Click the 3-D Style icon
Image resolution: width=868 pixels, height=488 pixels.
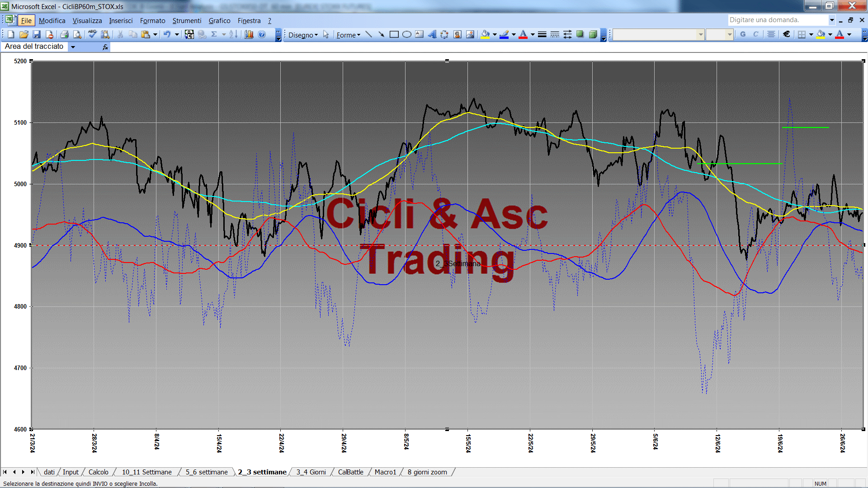tap(593, 34)
